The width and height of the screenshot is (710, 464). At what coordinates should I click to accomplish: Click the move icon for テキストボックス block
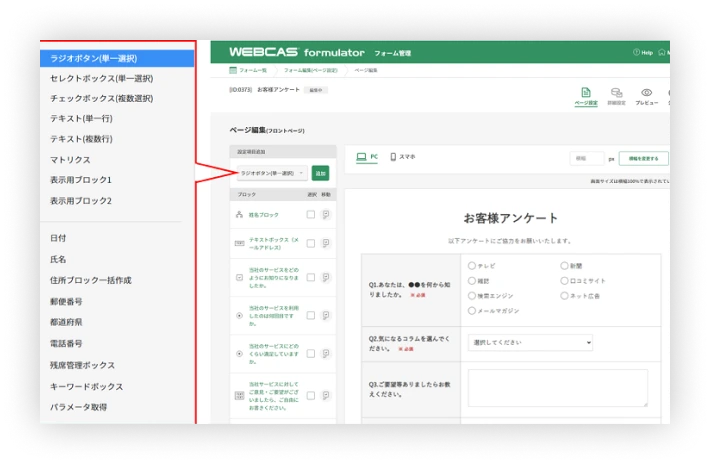(326, 244)
